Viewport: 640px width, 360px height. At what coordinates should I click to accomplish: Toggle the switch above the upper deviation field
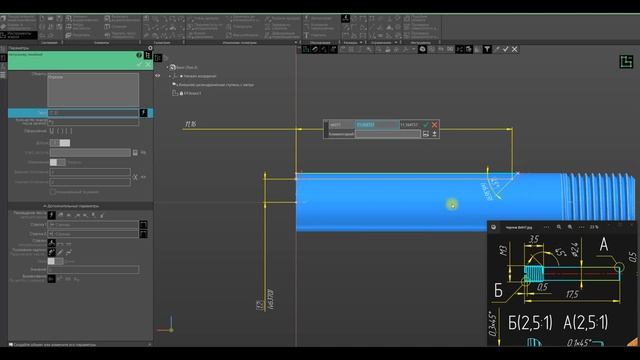tap(58, 162)
